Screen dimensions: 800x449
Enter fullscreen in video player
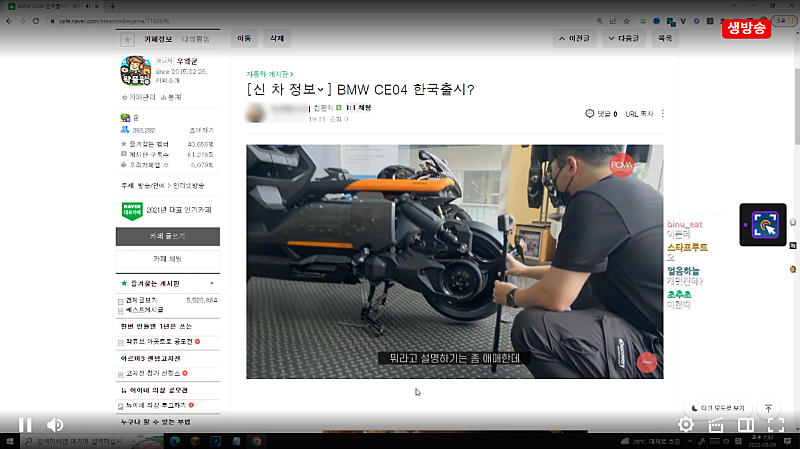[x=776, y=425]
